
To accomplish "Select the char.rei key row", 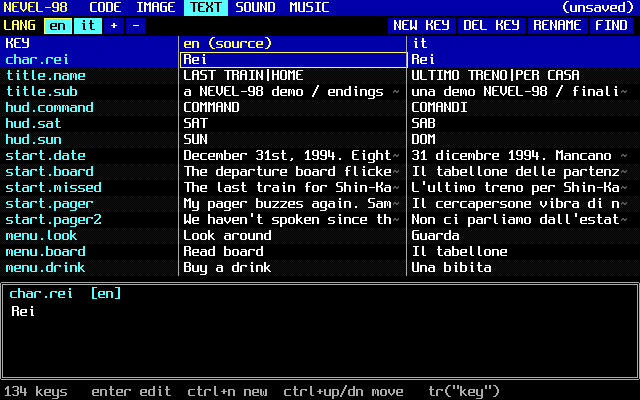I will (89, 60).
